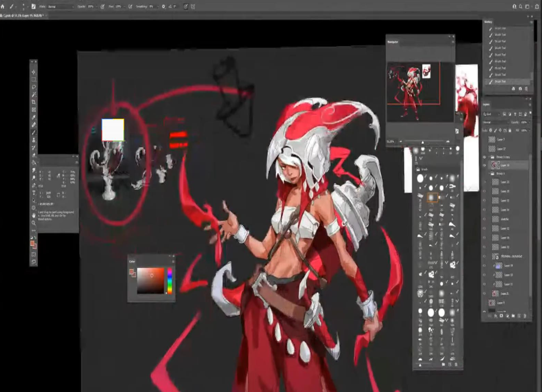Hide Layer 18

pyautogui.click(x=485, y=165)
